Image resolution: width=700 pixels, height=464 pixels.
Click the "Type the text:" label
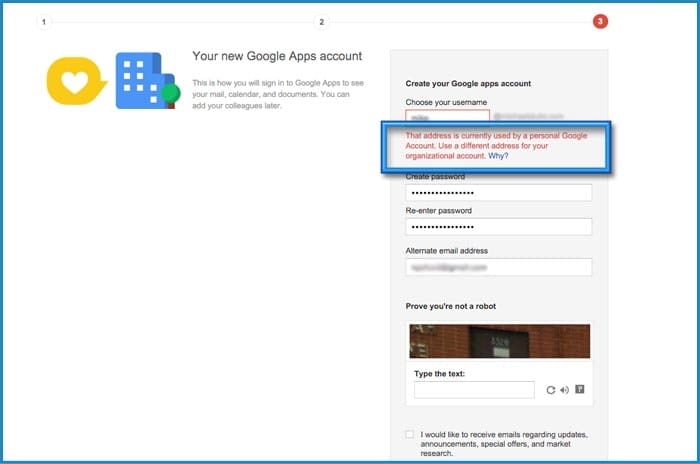[x=439, y=374]
